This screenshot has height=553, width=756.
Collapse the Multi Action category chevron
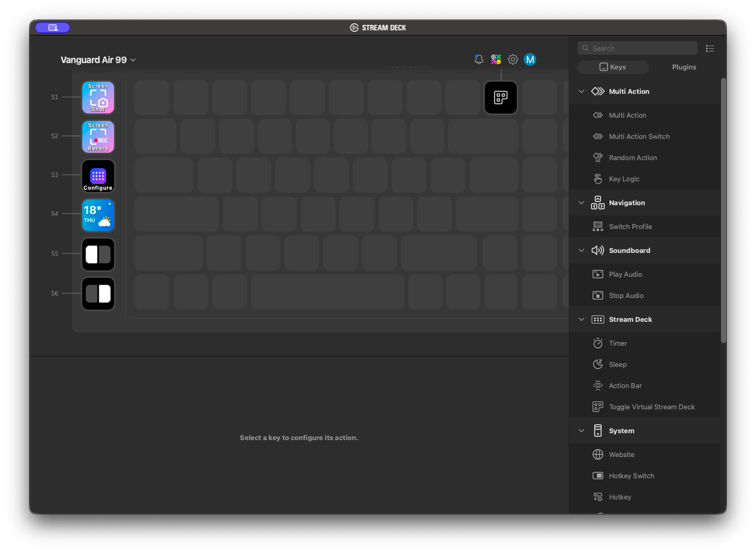click(581, 91)
